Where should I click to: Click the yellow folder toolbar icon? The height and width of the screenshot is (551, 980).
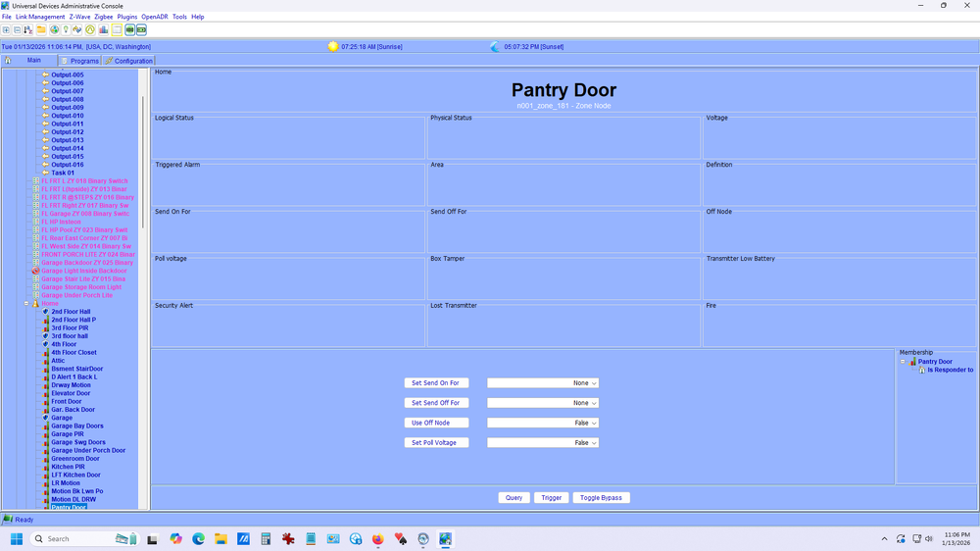(42, 29)
